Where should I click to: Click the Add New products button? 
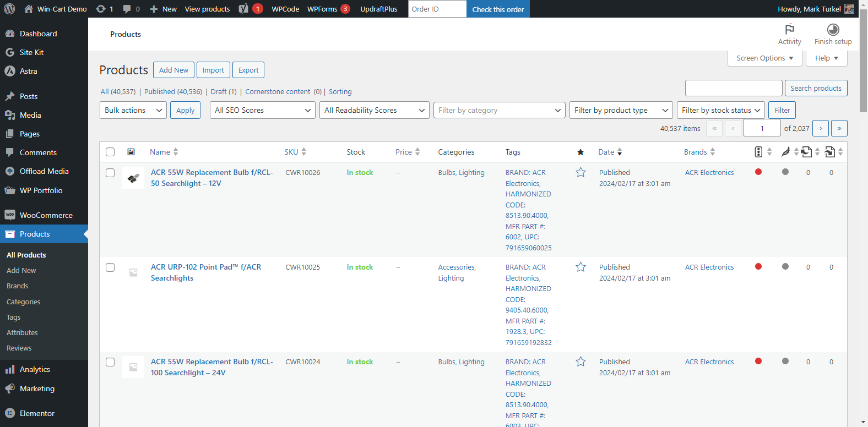click(173, 70)
